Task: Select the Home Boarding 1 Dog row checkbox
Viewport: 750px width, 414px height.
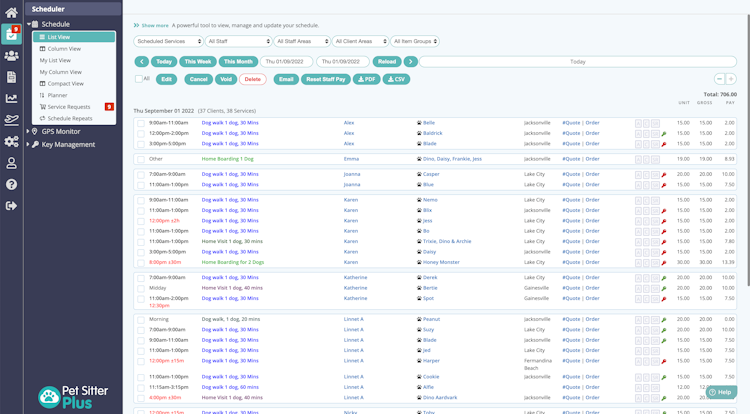Action: coord(141,159)
